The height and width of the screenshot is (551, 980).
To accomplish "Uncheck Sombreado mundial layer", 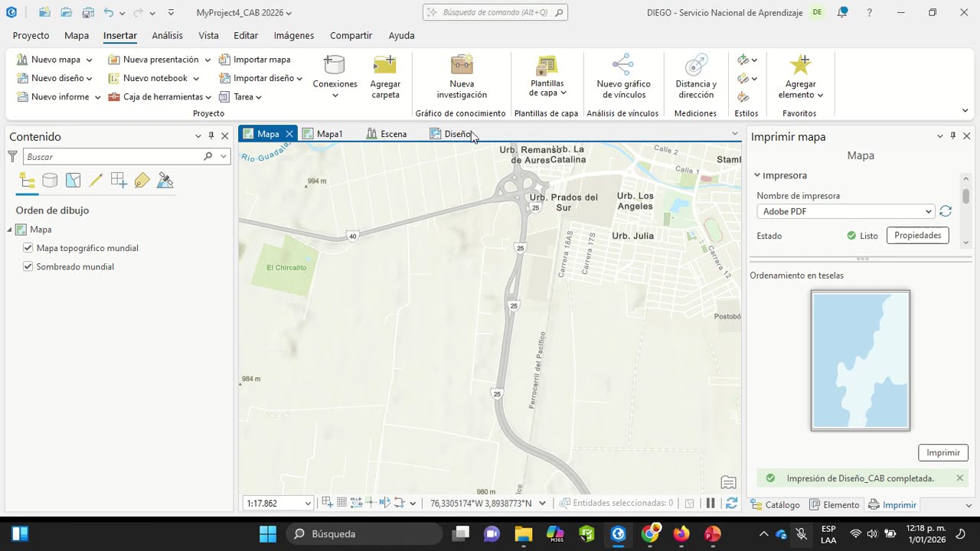I will [28, 266].
